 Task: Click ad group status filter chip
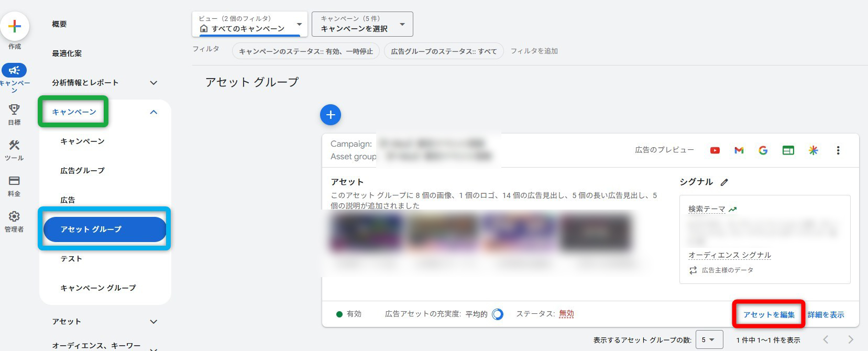444,51
